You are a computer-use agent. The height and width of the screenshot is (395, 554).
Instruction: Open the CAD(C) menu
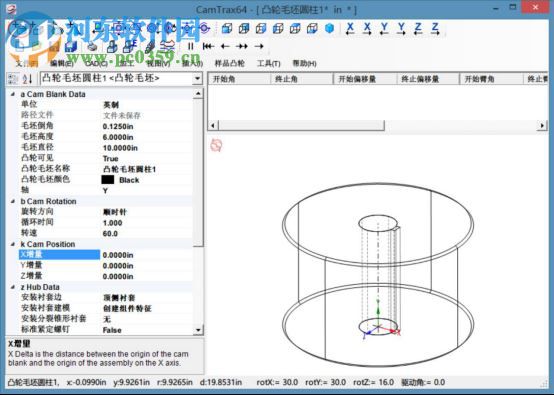[97, 64]
